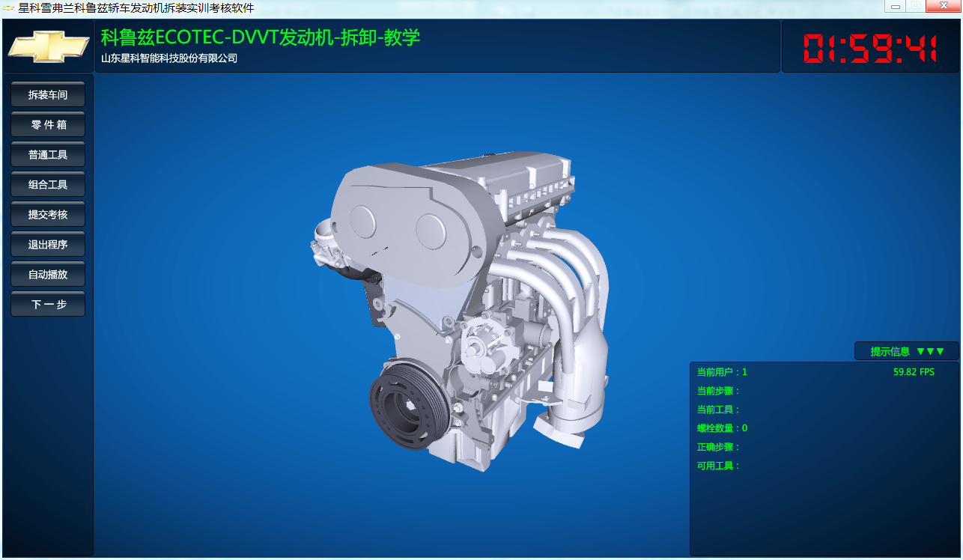Click the 正确步骤 label
963x560 pixels.
pos(718,447)
